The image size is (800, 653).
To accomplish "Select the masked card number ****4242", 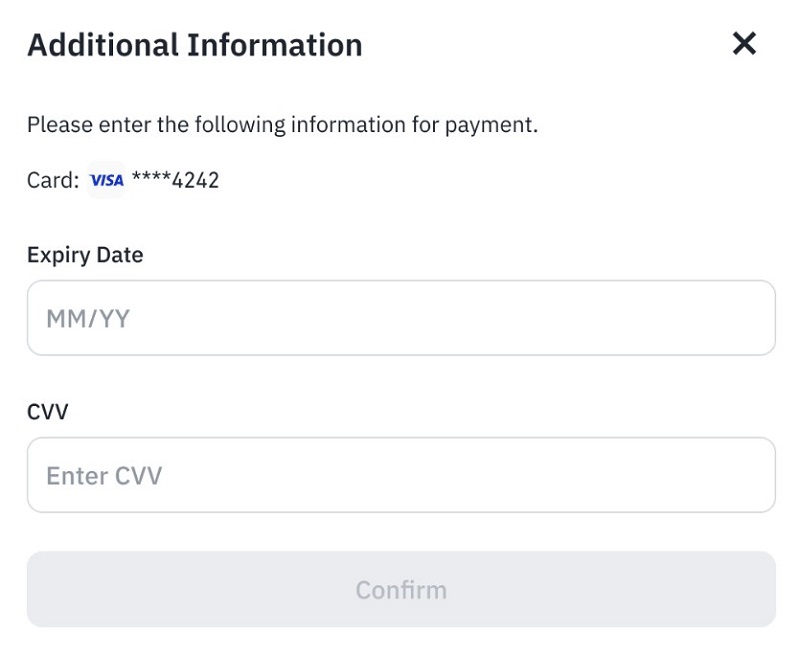I will click(176, 181).
